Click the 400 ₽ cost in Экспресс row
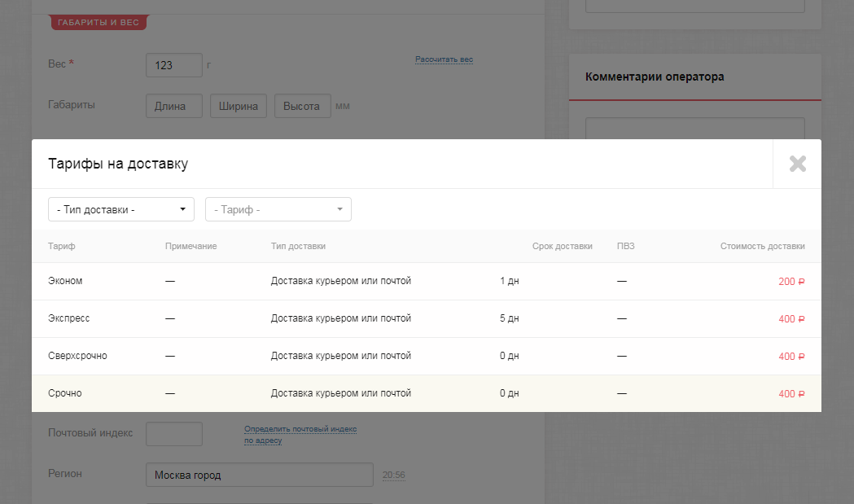The width and height of the screenshot is (854, 504). (791, 319)
